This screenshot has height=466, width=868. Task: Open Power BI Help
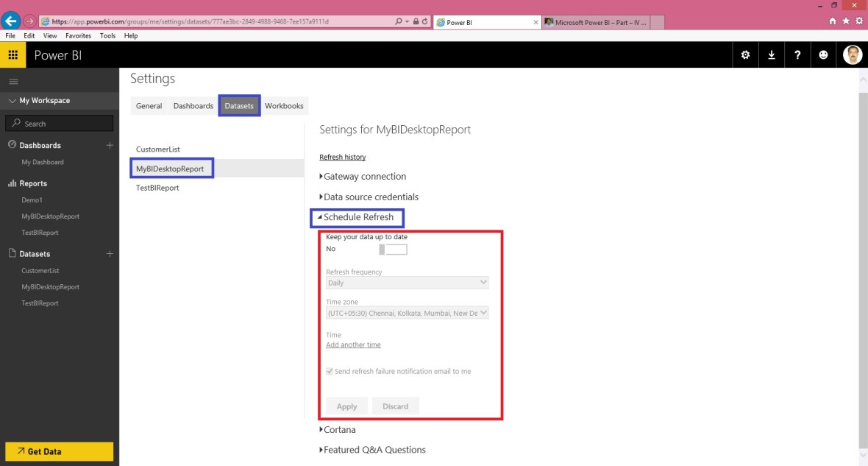(797, 54)
